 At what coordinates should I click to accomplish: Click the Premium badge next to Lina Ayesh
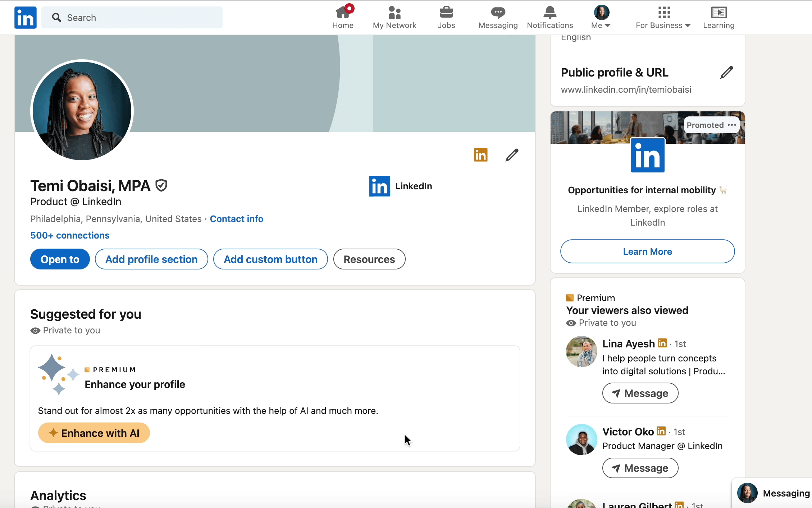662,343
